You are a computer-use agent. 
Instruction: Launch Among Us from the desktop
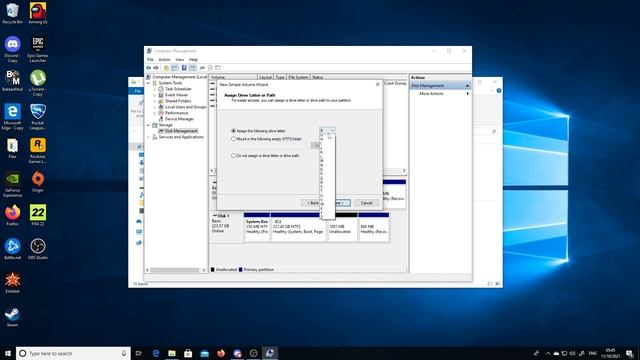pos(38,13)
